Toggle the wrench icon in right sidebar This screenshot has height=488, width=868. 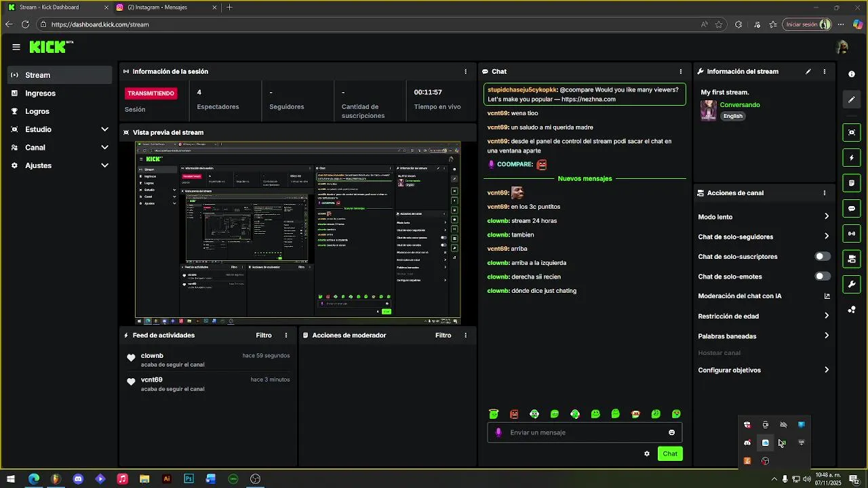click(852, 284)
